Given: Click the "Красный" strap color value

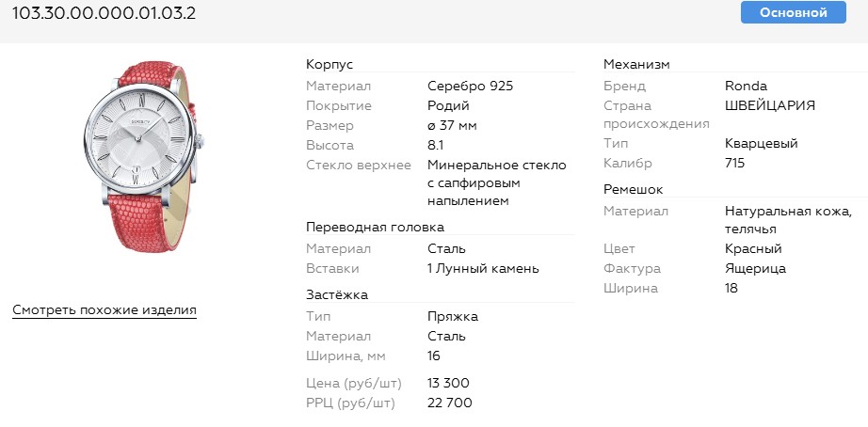Looking at the screenshot, I should point(753,249).
